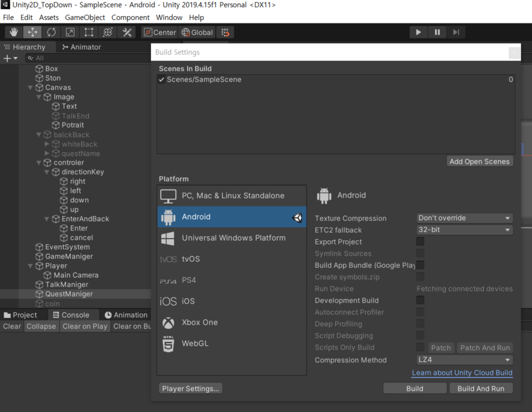Select the Rect tool

pos(89,32)
